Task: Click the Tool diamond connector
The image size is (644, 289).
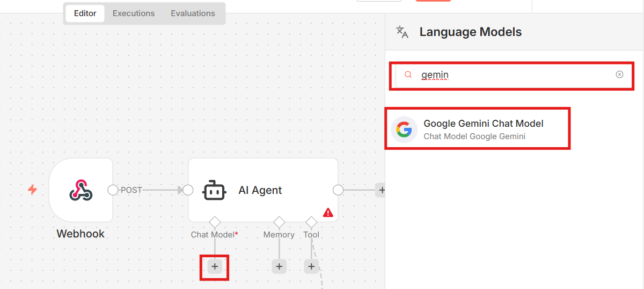Action: point(311,222)
